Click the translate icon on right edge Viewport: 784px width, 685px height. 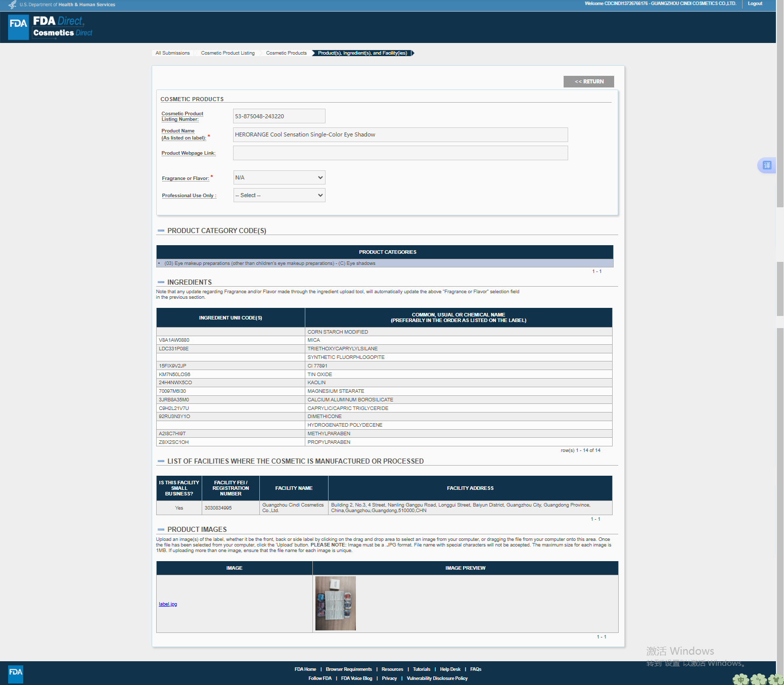767,165
